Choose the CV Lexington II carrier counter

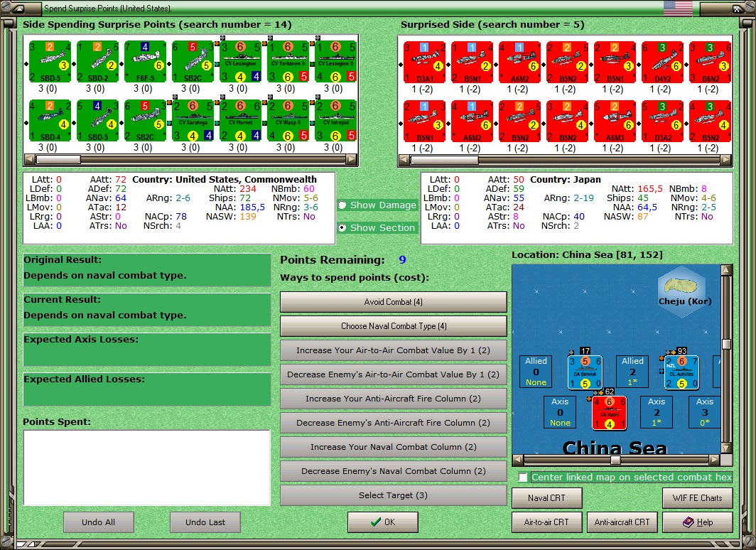(x=335, y=61)
